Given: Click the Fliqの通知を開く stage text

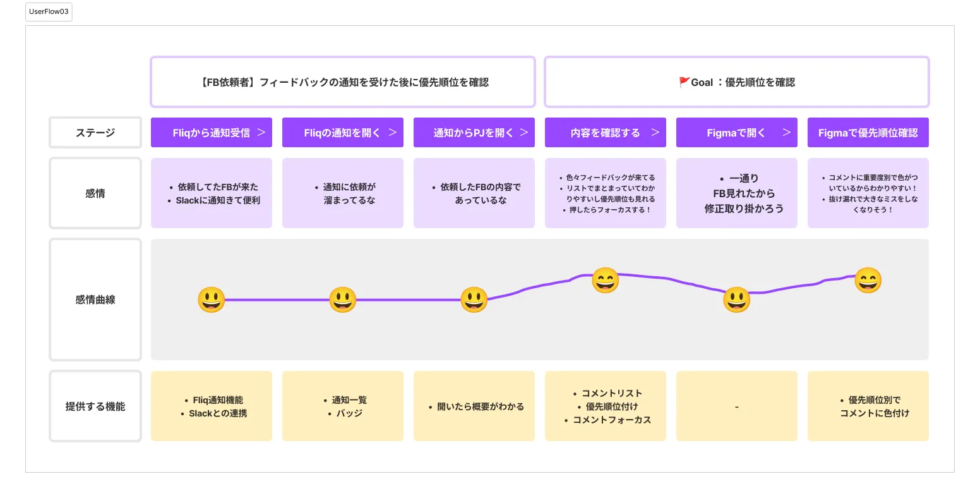Looking at the screenshot, I should [342, 133].
